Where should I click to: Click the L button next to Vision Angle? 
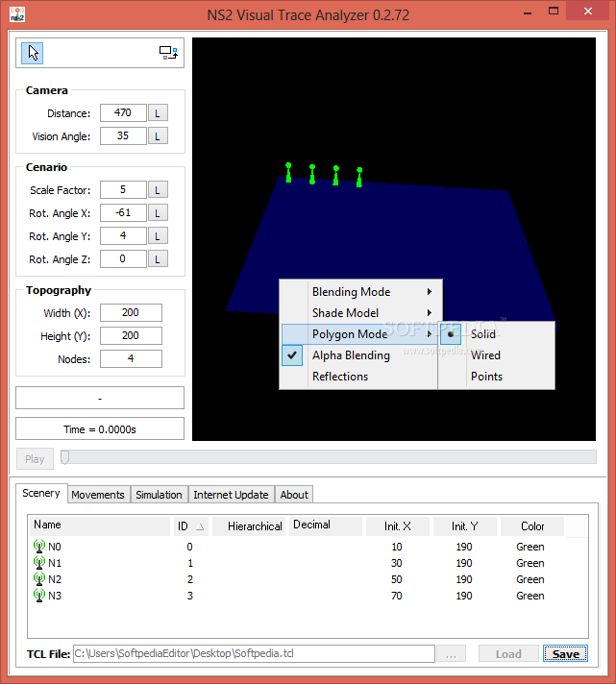(158, 136)
